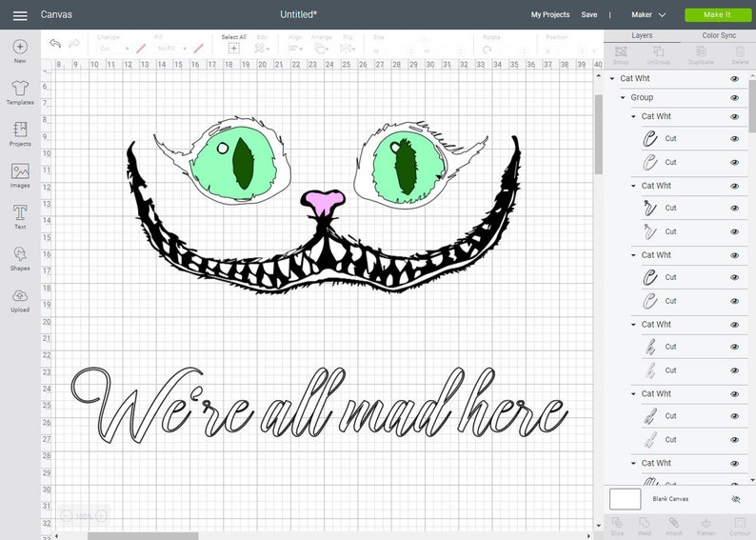756x540 pixels.
Task: Open the Maker machine dropdown
Action: pos(648,15)
